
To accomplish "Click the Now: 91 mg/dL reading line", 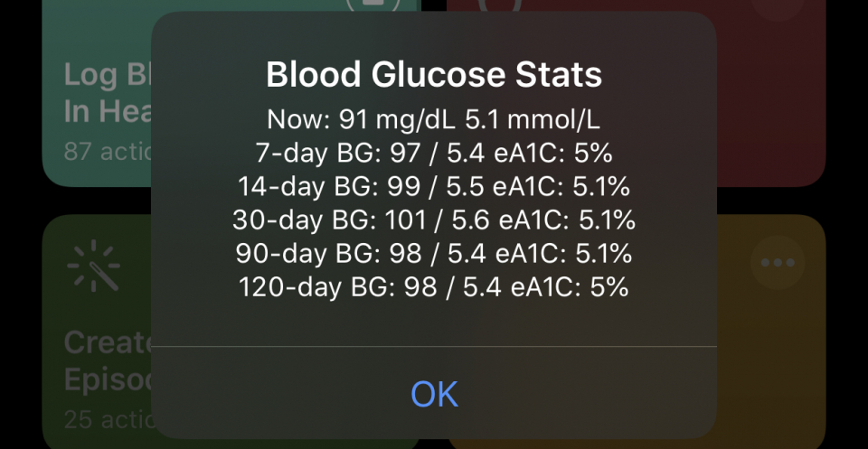I will 434,120.
